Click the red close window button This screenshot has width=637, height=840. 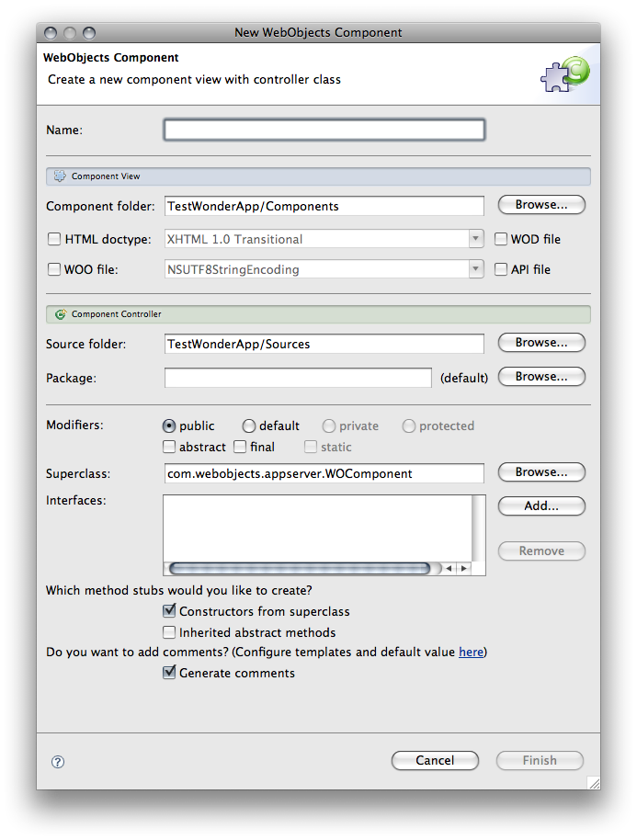[51, 33]
